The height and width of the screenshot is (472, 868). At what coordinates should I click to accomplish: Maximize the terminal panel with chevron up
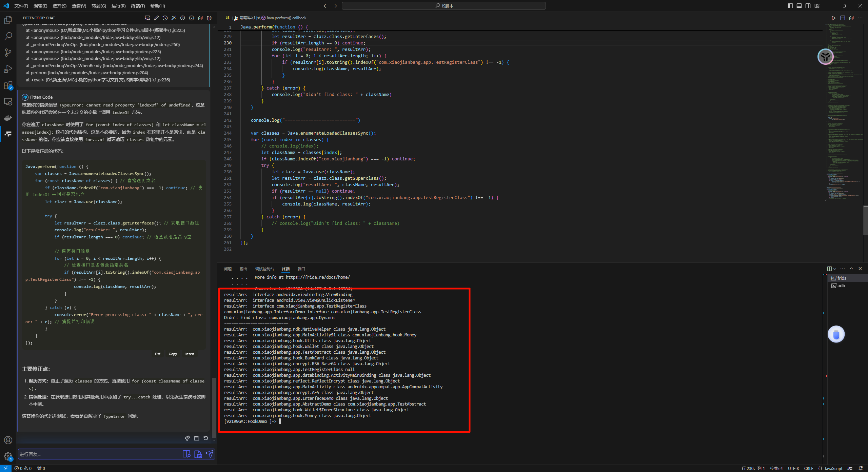pyautogui.click(x=851, y=269)
